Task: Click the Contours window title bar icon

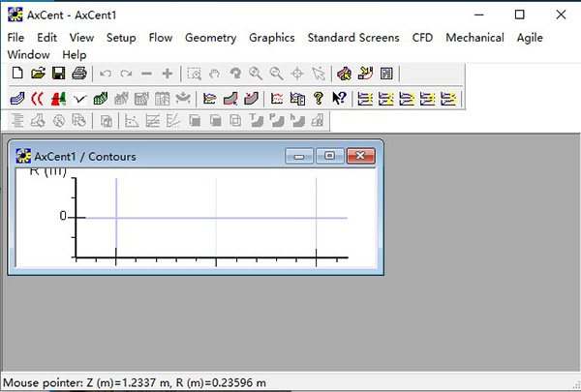Action: 21,156
